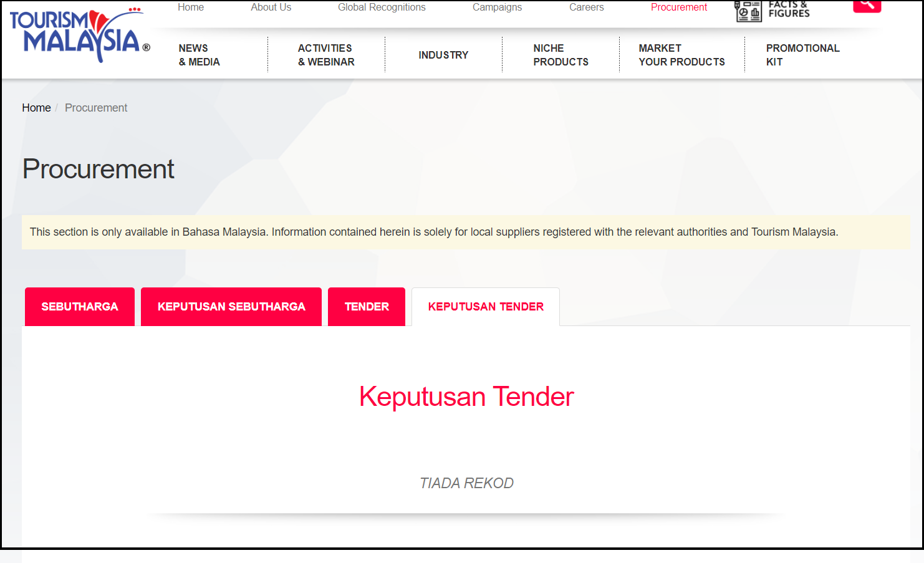Screen dimensions: 924x563
Task: Click the TIADA REKOD message
Action: [466, 483]
